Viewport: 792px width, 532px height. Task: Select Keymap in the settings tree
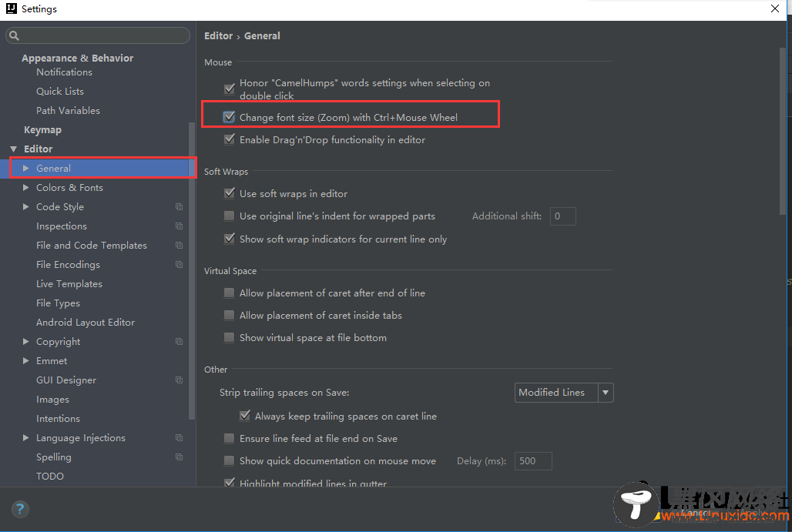pos(42,129)
